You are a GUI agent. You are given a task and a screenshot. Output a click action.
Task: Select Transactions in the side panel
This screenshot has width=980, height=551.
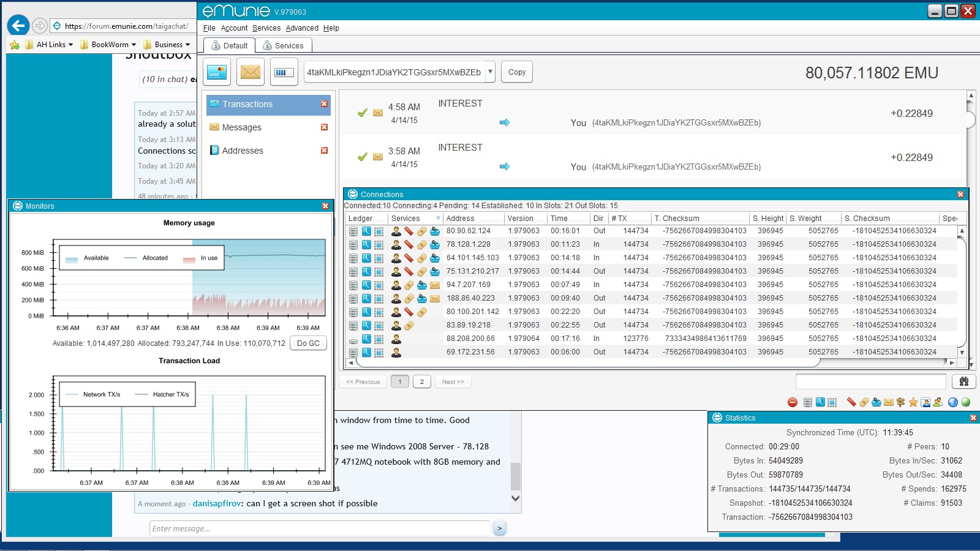click(268, 105)
